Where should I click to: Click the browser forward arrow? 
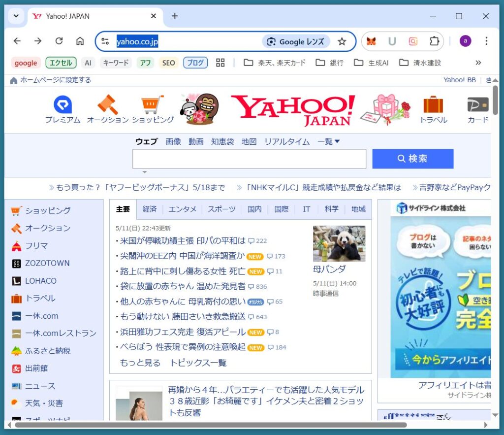coord(38,41)
